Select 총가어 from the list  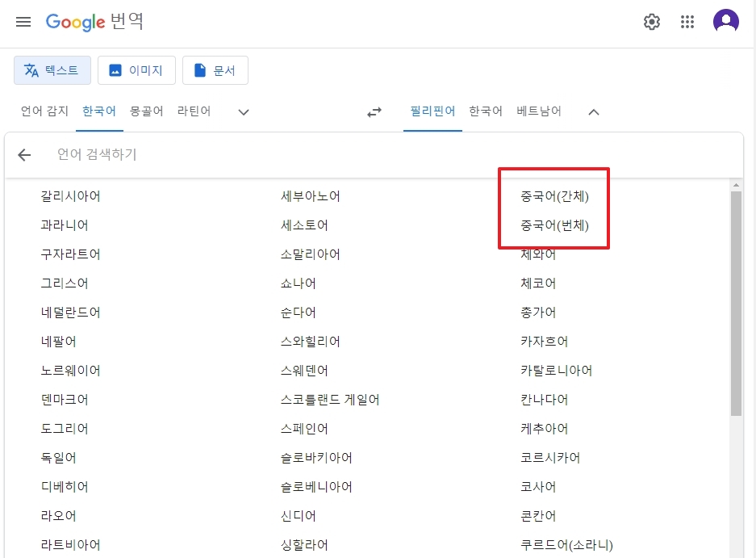538,313
